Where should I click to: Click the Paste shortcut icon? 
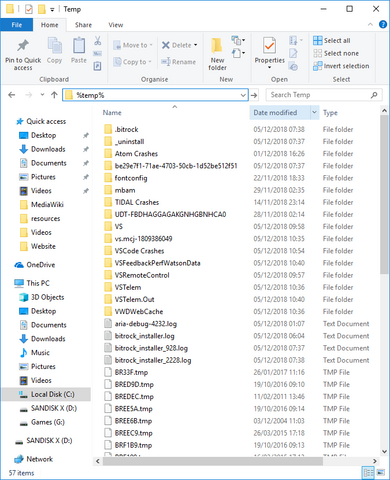[97, 66]
